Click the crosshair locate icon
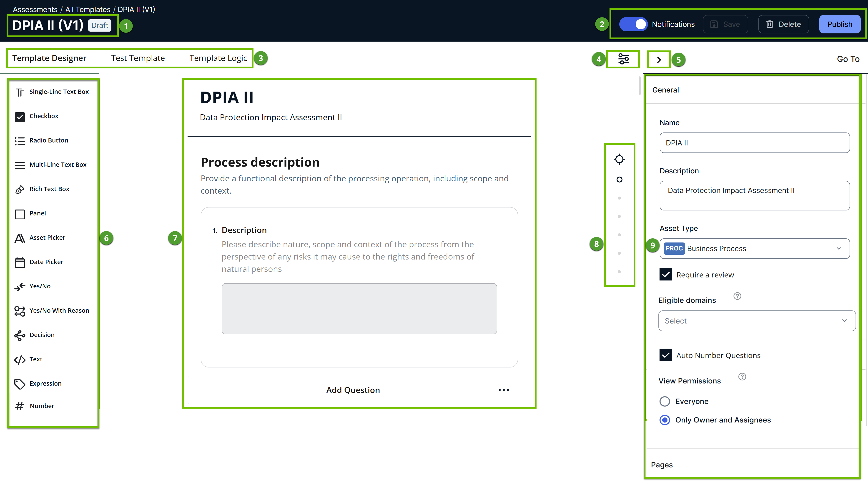 point(619,159)
